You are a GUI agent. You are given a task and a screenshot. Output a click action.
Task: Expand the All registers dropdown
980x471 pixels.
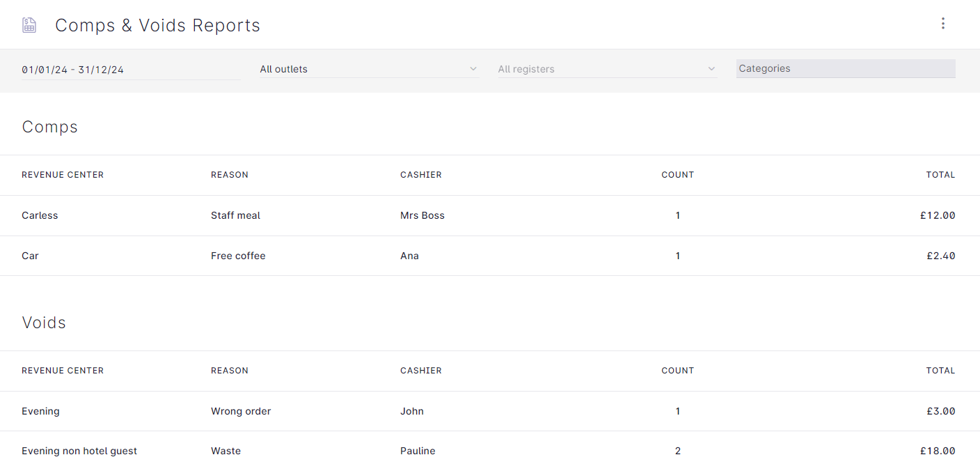tap(606, 69)
